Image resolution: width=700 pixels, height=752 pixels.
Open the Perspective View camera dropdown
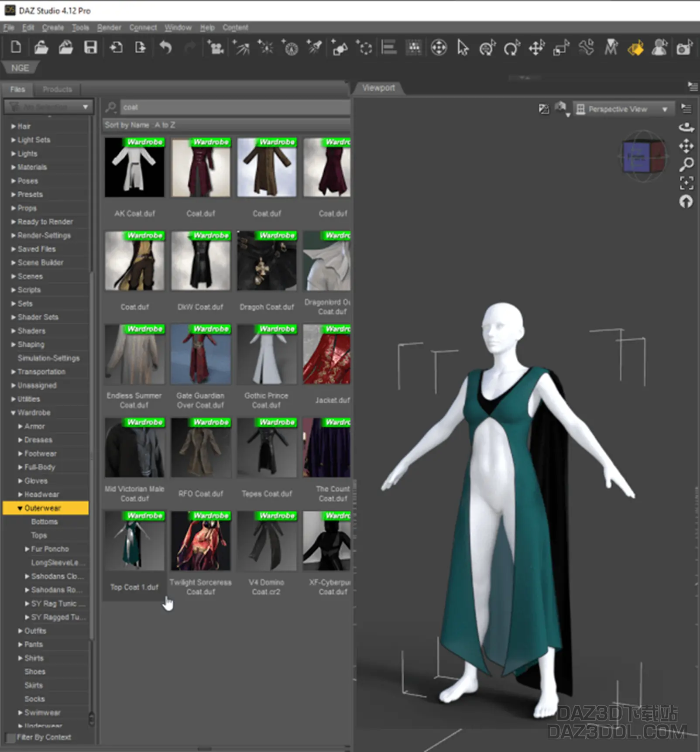(624, 109)
